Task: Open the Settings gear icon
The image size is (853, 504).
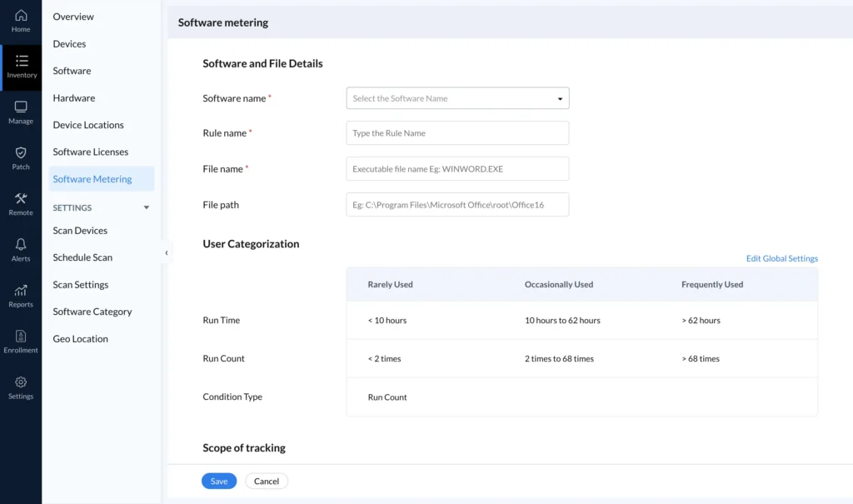Action: click(21, 382)
